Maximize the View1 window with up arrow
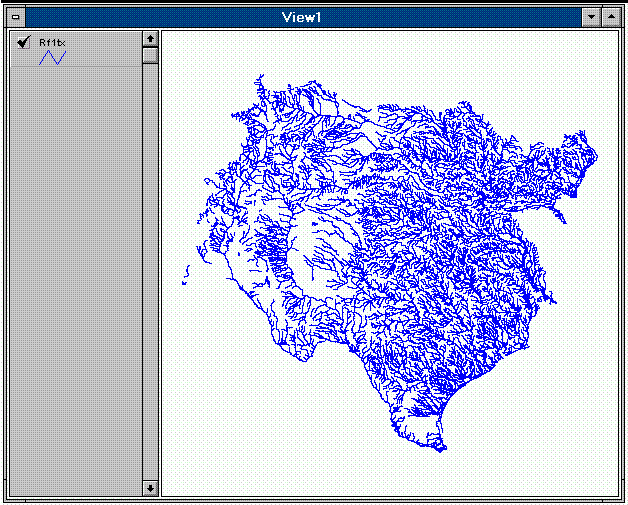Viewport: 628px width, 505px height. pyautogui.click(x=611, y=17)
